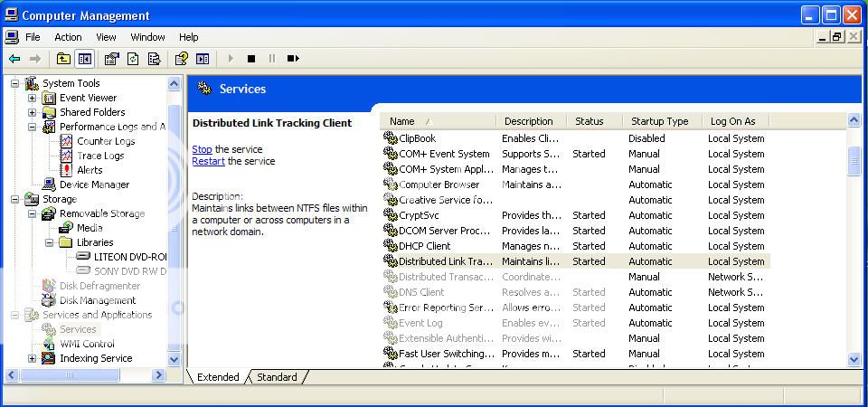Select the Device Manager icon
Screen dimensions: 868x407
[x=49, y=185]
